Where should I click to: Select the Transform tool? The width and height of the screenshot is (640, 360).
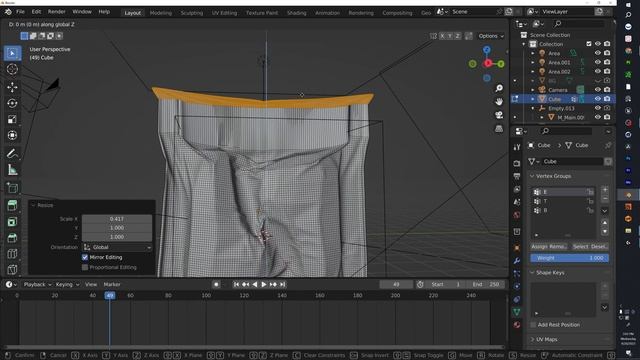coord(12,135)
